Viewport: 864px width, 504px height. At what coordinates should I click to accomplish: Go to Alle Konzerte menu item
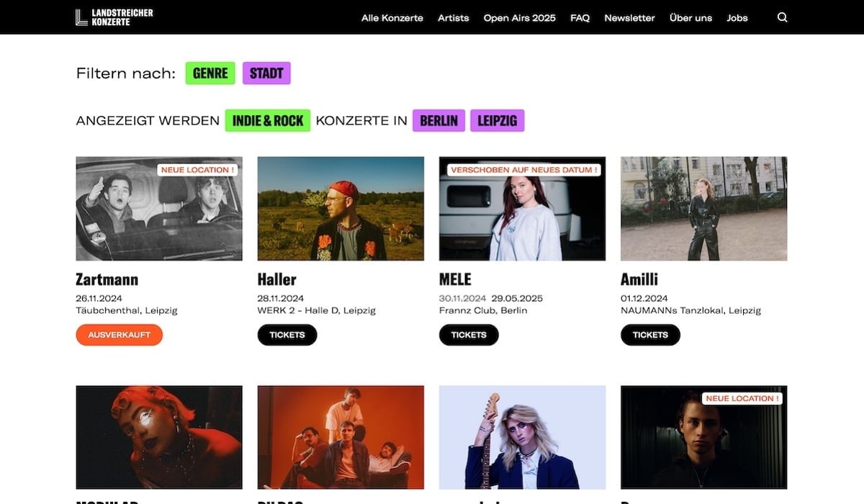tap(392, 18)
